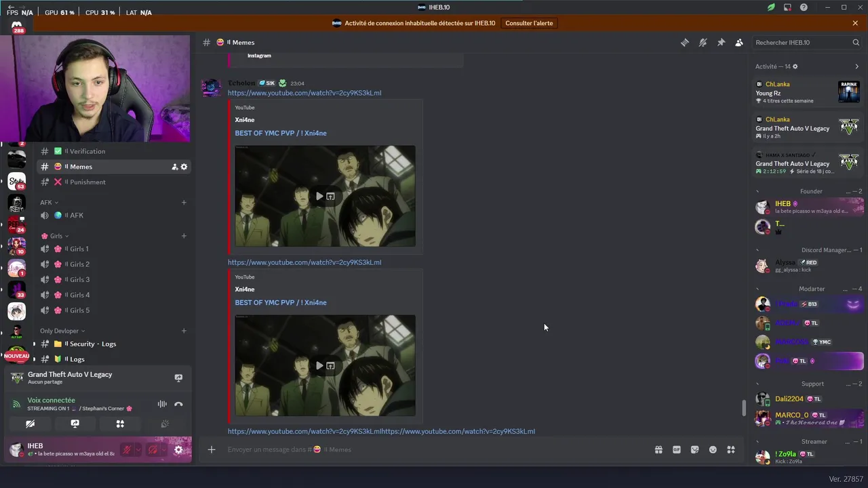Join Girls 5 voice channel
Screen dimensions: 868x488
pos(113,310)
